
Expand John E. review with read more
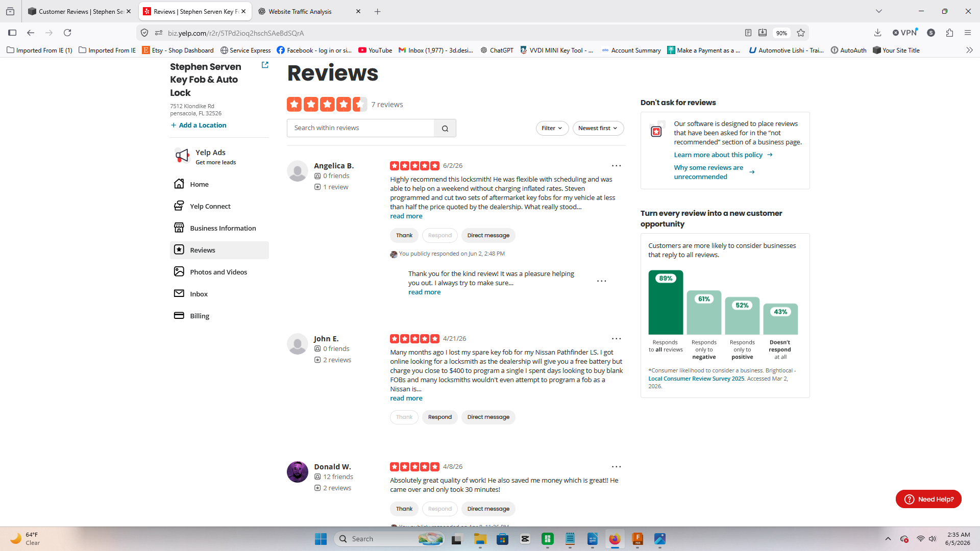pyautogui.click(x=406, y=398)
